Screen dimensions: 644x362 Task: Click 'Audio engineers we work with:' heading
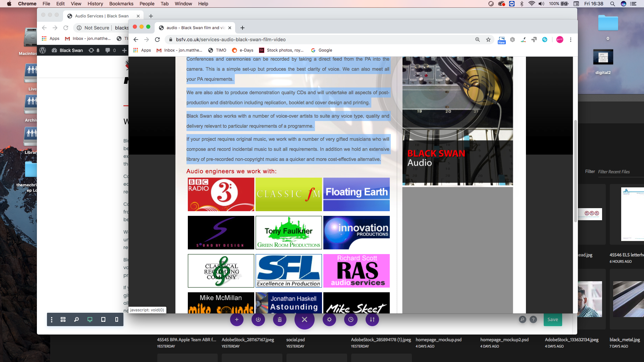point(231,171)
